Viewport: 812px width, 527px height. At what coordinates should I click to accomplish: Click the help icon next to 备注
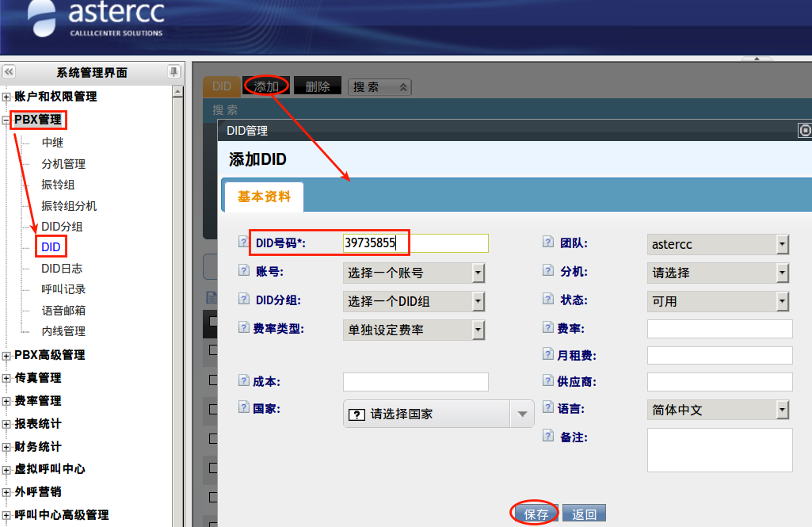pyautogui.click(x=547, y=436)
